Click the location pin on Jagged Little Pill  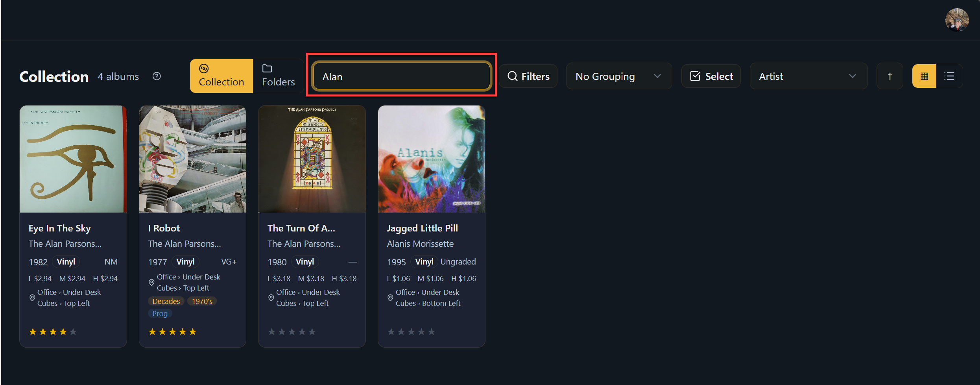pyautogui.click(x=390, y=298)
